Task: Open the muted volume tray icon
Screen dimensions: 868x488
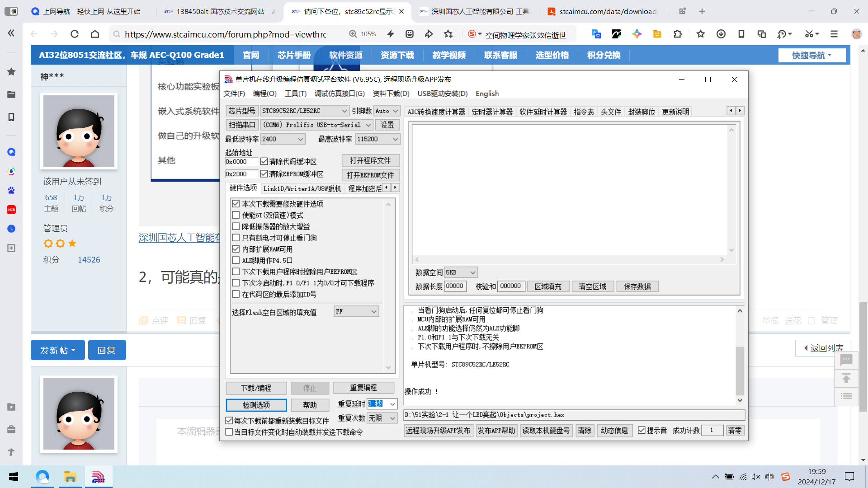Action: click(756, 477)
